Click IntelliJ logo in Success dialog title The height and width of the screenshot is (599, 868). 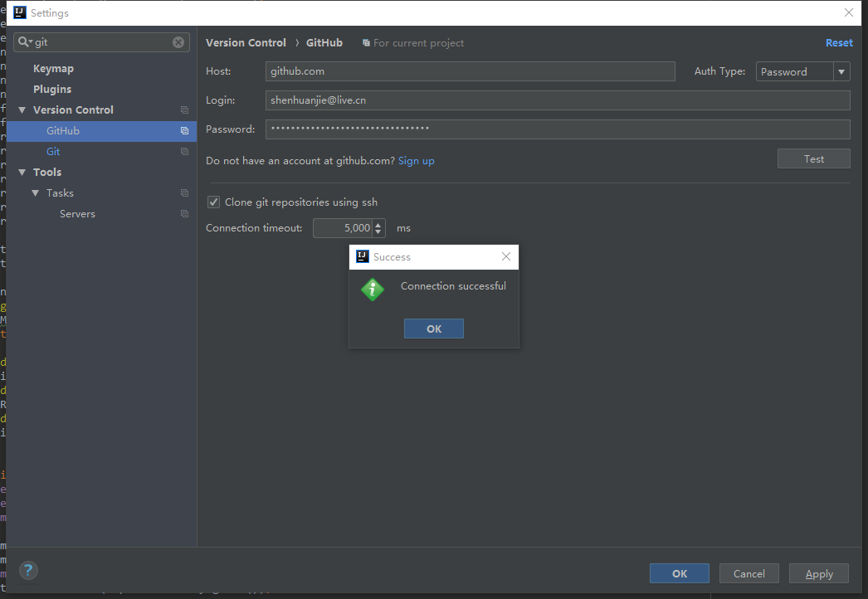coord(363,256)
